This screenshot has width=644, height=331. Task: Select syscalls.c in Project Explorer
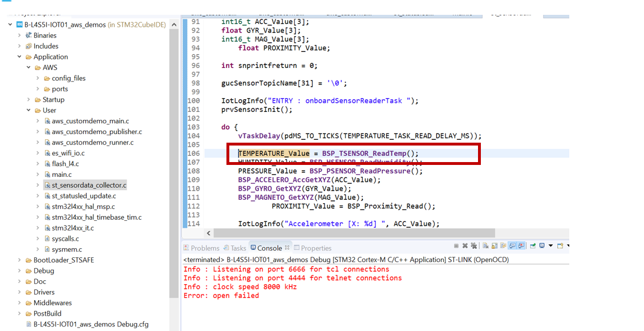tap(65, 238)
